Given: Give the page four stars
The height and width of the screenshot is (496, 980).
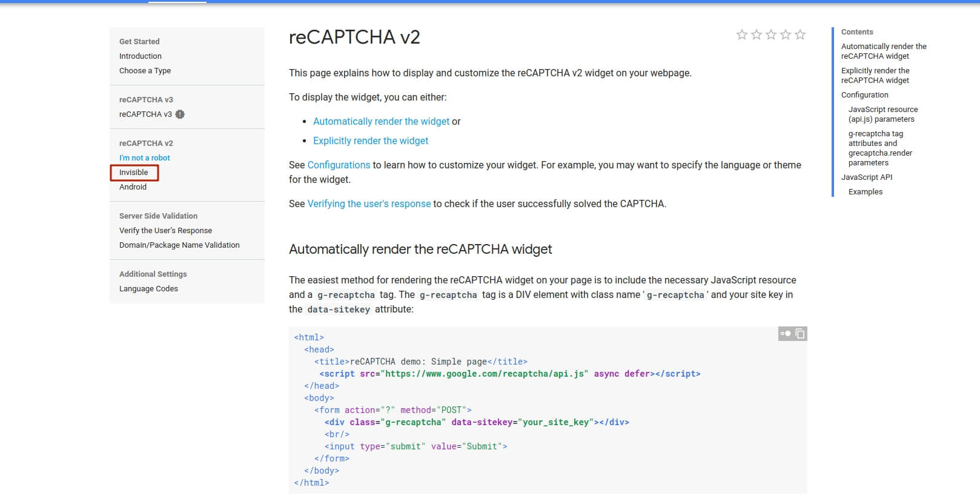Looking at the screenshot, I should click(x=785, y=35).
